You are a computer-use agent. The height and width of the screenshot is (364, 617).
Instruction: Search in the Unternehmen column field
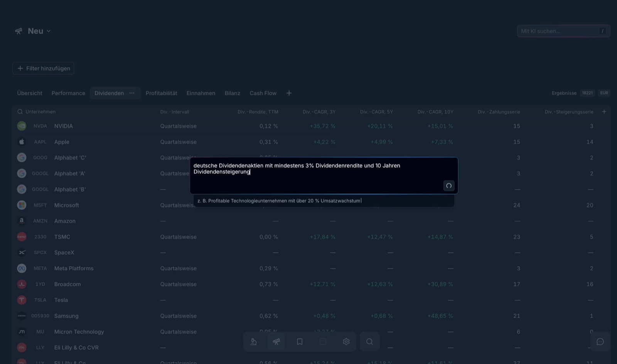pyautogui.click(x=40, y=112)
